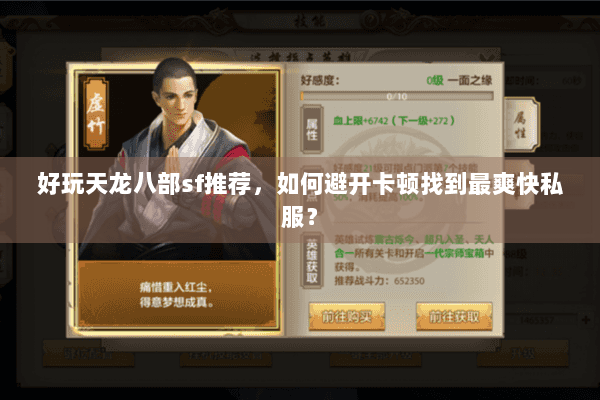This screenshot has width=600, height=400.
Task: Click the 好感度 progress bar showing 0/10
Action: click(x=397, y=96)
